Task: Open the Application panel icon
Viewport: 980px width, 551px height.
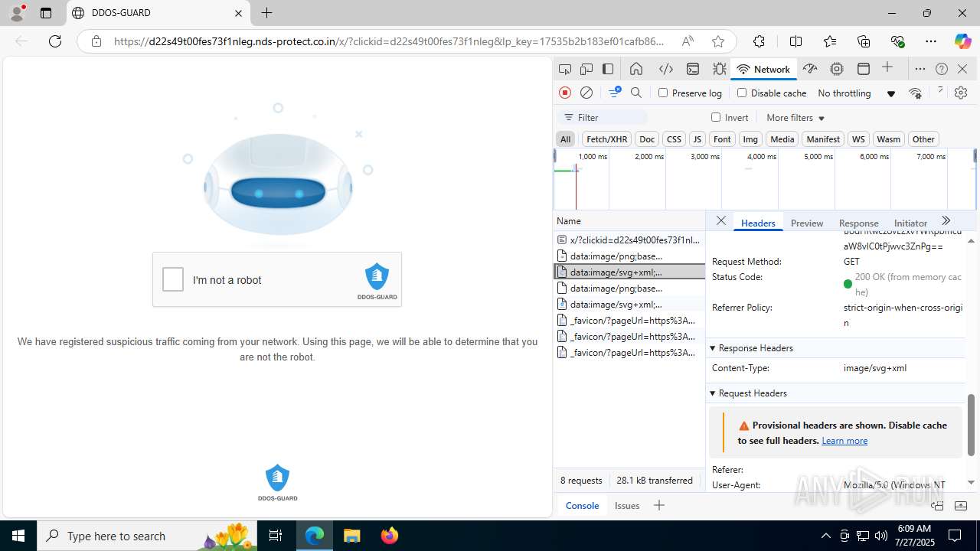Action: coord(864,69)
